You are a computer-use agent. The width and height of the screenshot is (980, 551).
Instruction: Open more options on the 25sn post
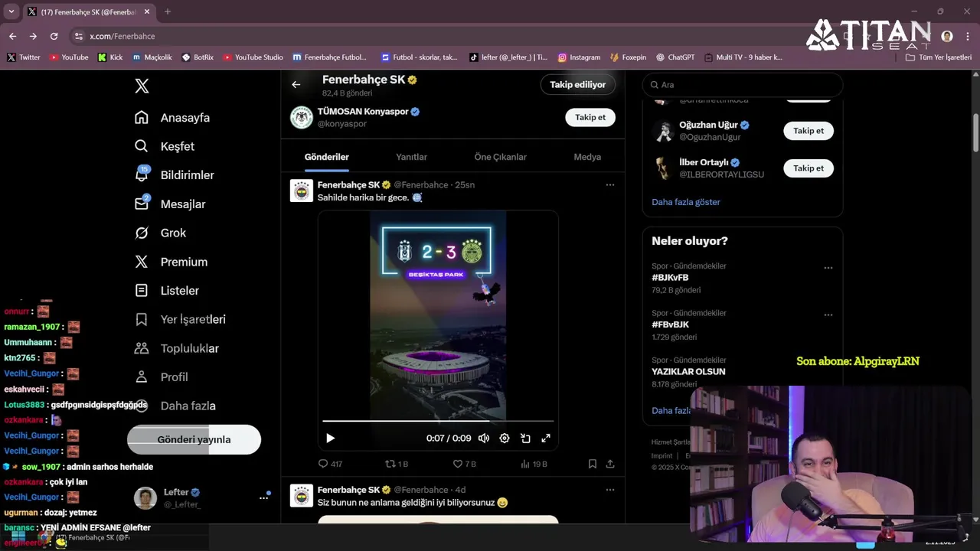(610, 185)
